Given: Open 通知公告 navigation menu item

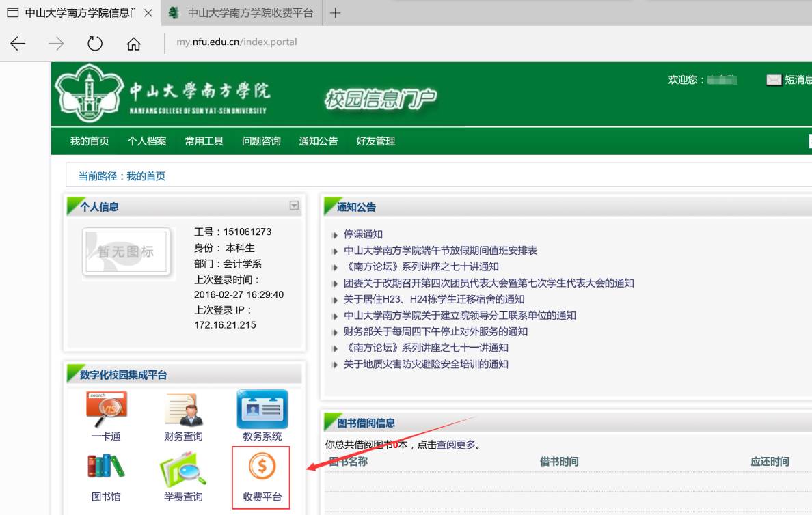Looking at the screenshot, I should coord(319,141).
